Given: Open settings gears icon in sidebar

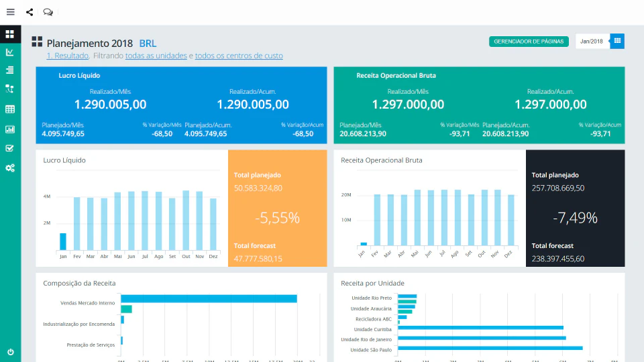Looking at the screenshot, I should click(10, 168).
